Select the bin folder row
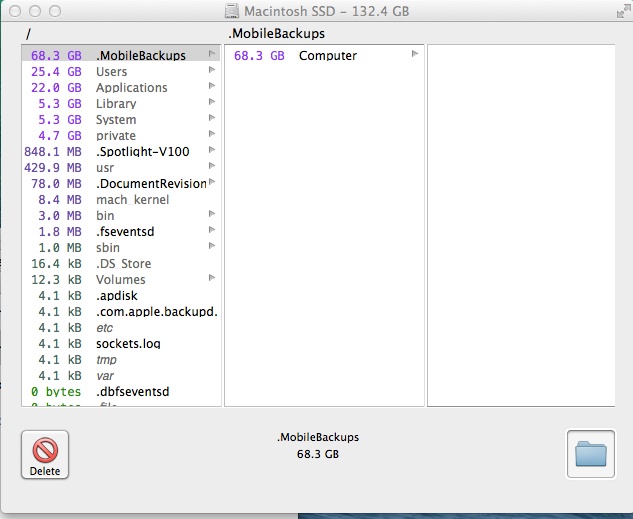The image size is (633, 519). (121, 216)
